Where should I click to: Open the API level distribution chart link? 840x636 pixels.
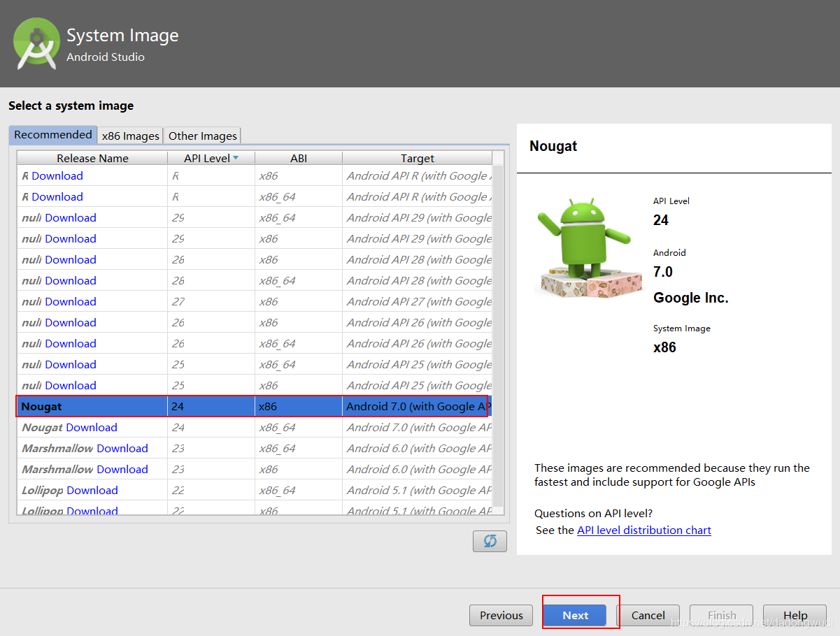(x=644, y=530)
